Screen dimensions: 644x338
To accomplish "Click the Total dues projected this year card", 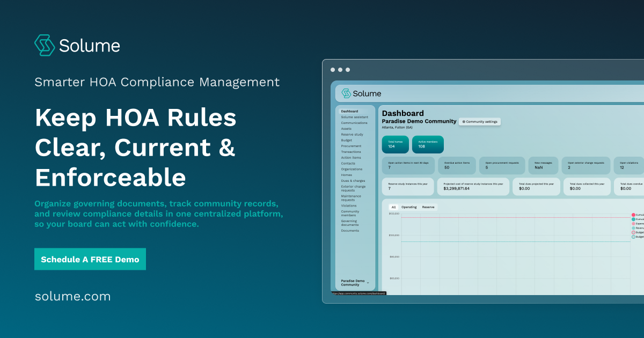I will click(x=537, y=186).
